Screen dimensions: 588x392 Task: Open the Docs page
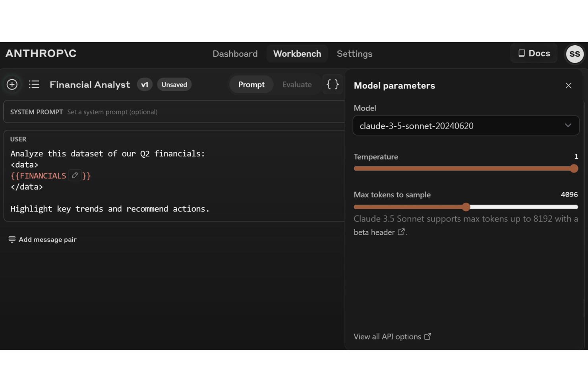click(534, 53)
